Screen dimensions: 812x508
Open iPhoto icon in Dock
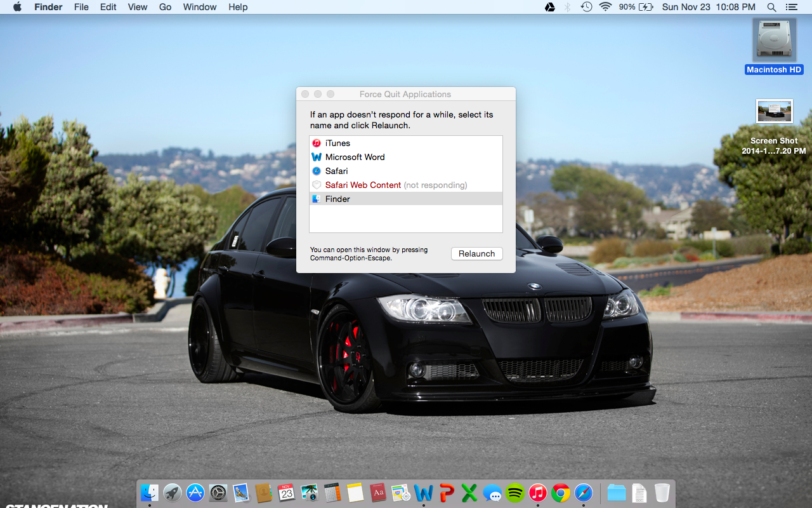[x=310, y=492]
